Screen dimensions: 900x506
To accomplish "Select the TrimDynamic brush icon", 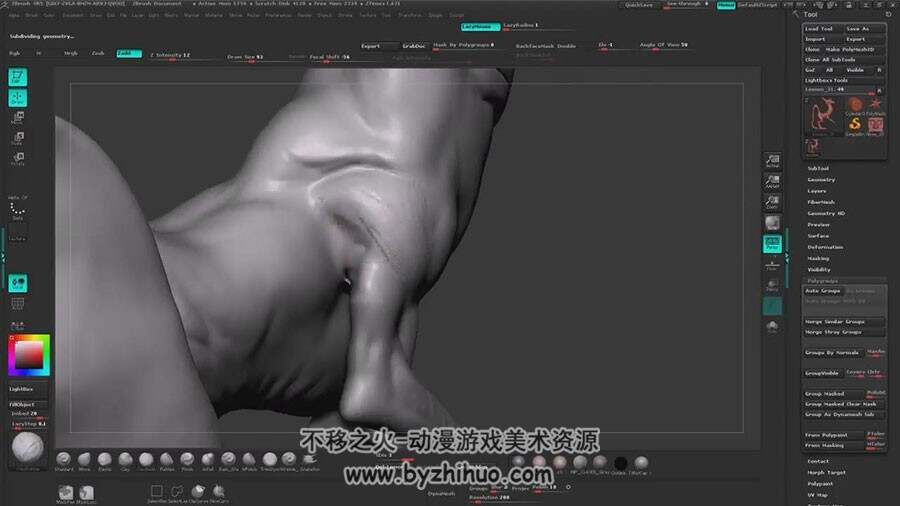I will pos(269,460).
